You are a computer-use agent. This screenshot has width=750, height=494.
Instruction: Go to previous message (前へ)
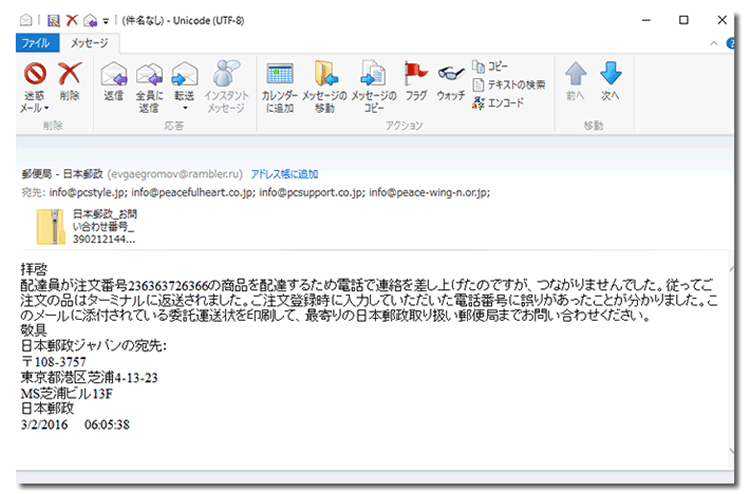click(575, 81)
